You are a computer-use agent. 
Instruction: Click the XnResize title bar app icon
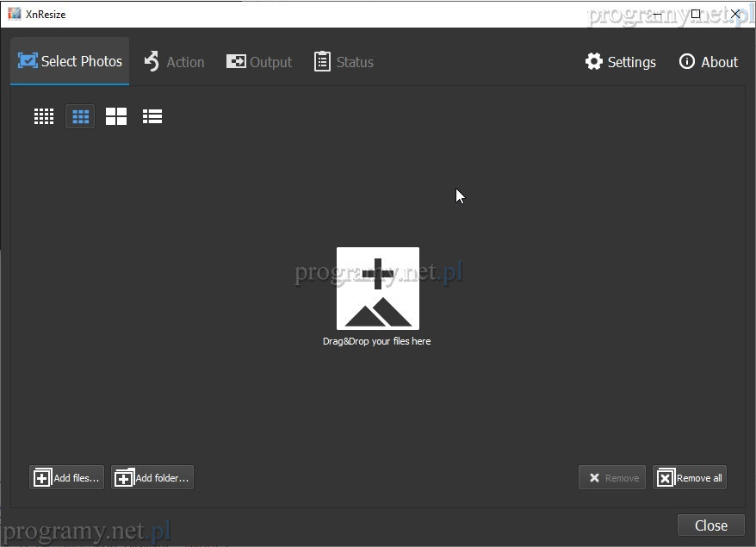click(14, 14)
